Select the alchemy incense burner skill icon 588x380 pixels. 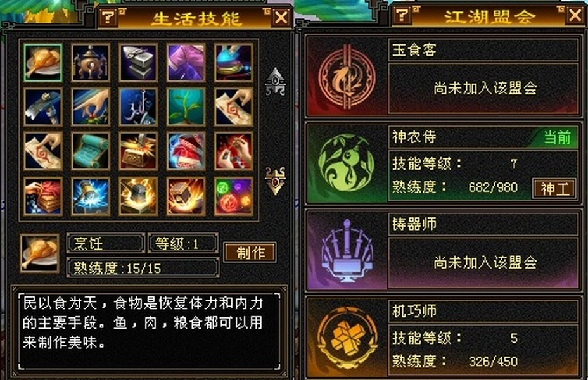coord(91,63)
